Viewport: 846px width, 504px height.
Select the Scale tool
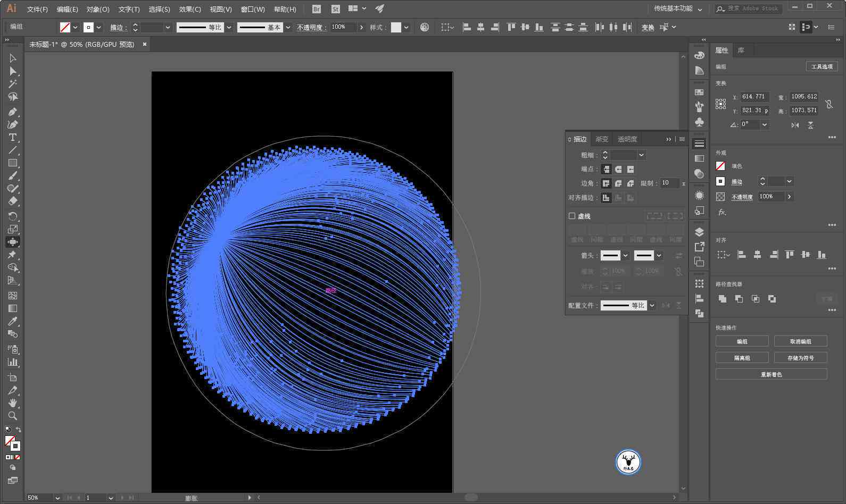[13, 229]
